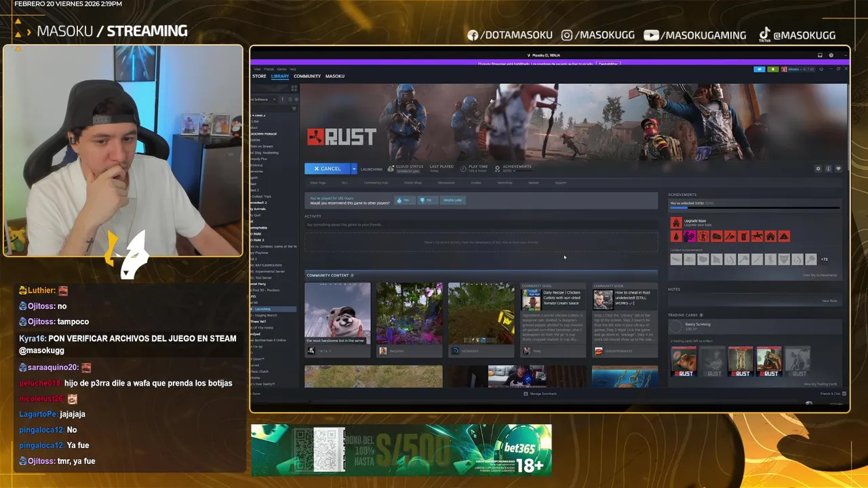Click the +71 locked achievements counter
Screen dimensions: 868x488
825,259
